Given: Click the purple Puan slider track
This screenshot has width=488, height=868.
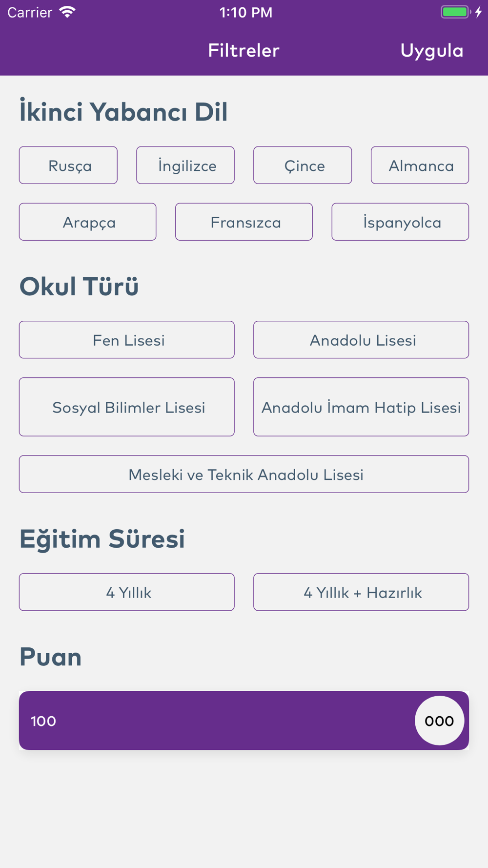Looking at the screenshot, I should (x=220, y=721).
